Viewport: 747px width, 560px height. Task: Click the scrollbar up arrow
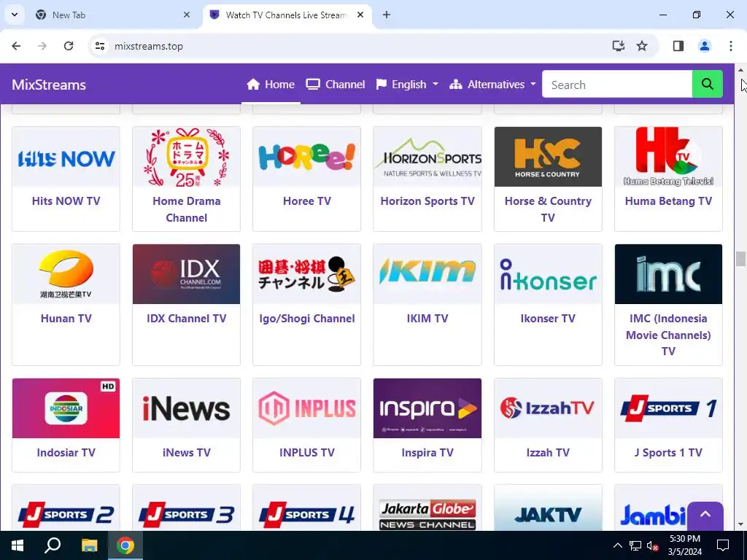click(740, 69)
